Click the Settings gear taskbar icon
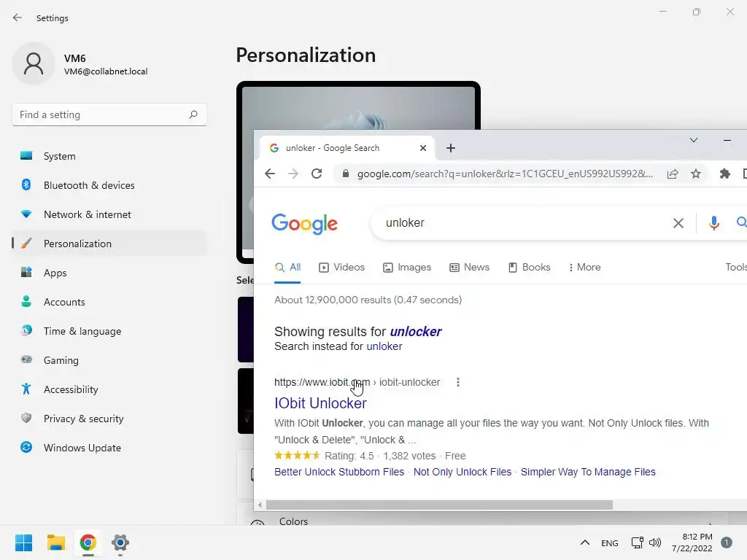This screenshot has height=560, width=747. tap(120, 542)
